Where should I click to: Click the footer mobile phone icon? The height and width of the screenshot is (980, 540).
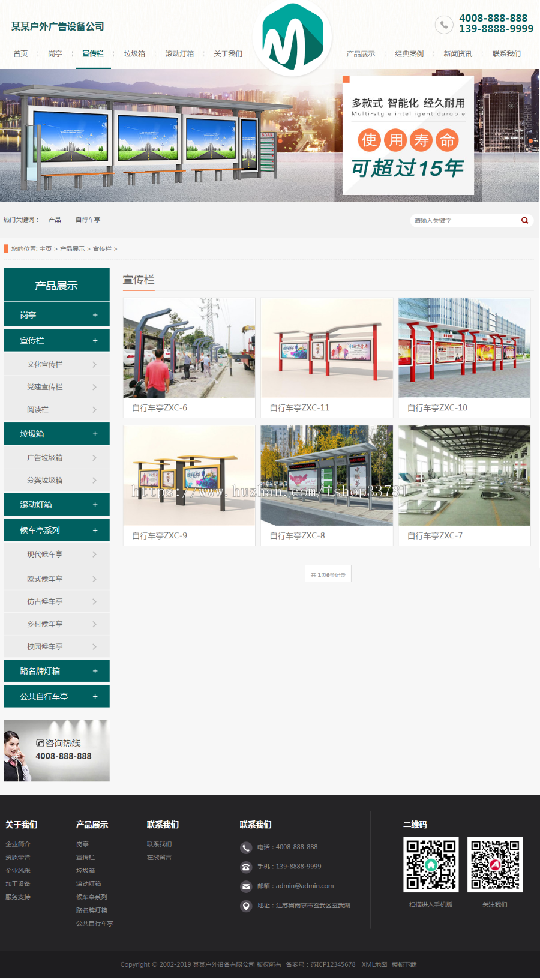tap(246, 867)
